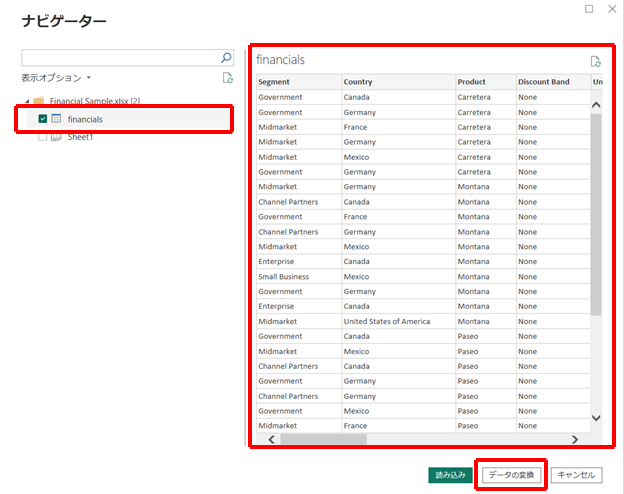Click the preview's vertical scroll down arrow
624x494 pixels.
(597, 418)
